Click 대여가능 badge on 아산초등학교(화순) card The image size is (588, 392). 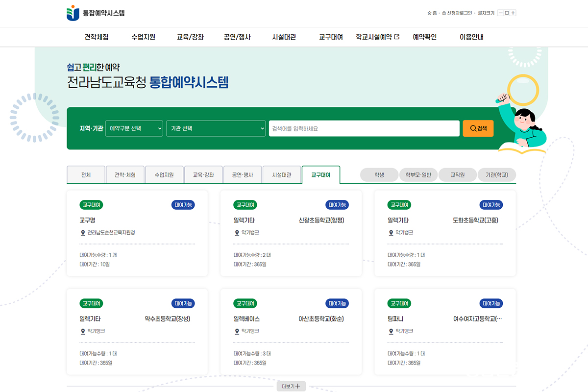coord(337,303)
